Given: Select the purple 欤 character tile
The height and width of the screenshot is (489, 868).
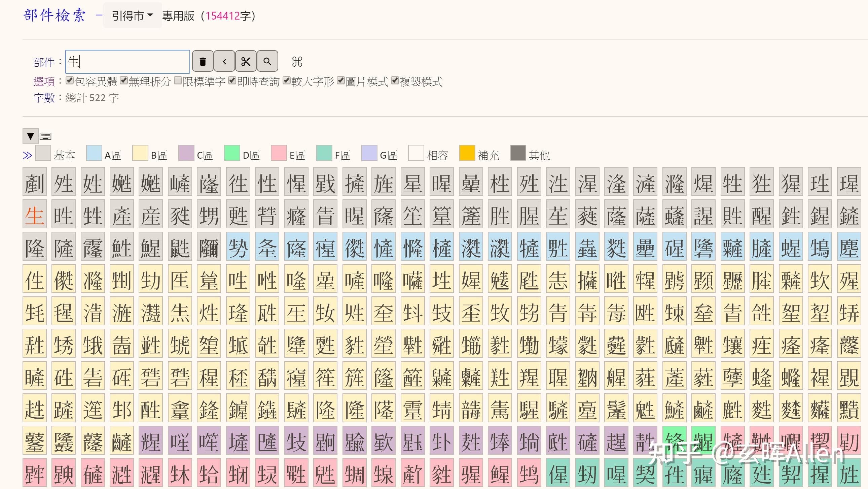Looking at the screenshot, I should click(384, 441).
